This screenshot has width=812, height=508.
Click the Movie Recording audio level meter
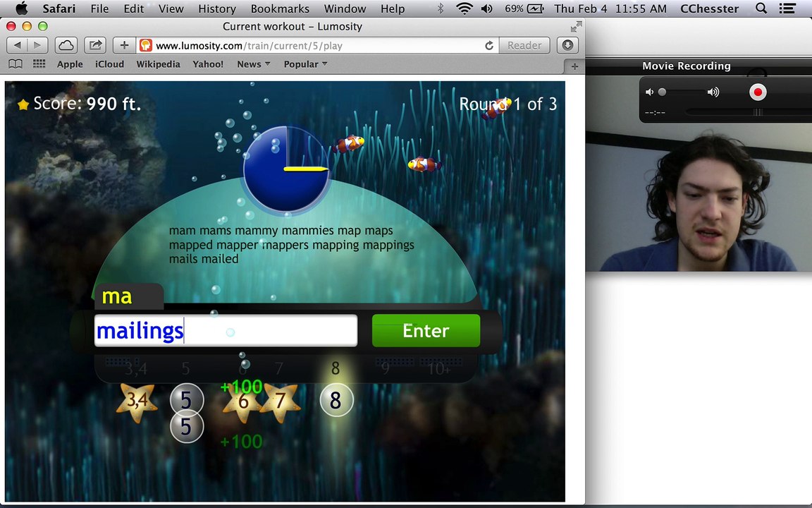(749, 112)
